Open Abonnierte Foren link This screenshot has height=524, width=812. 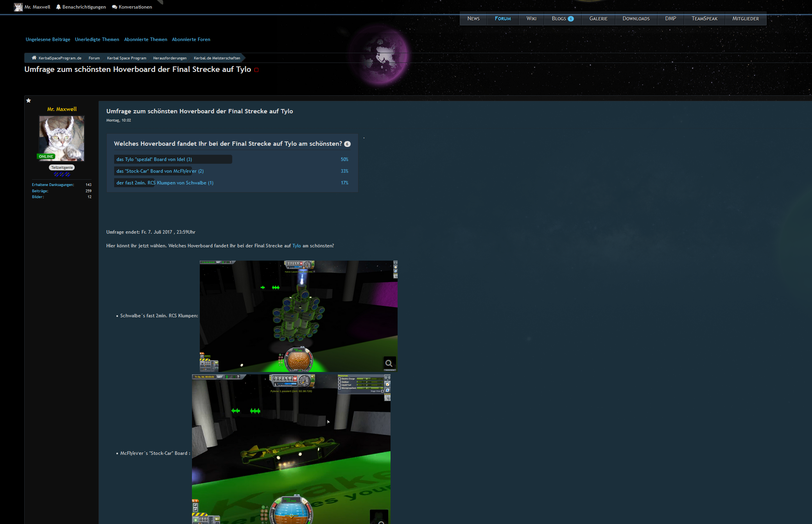point(191,39)
